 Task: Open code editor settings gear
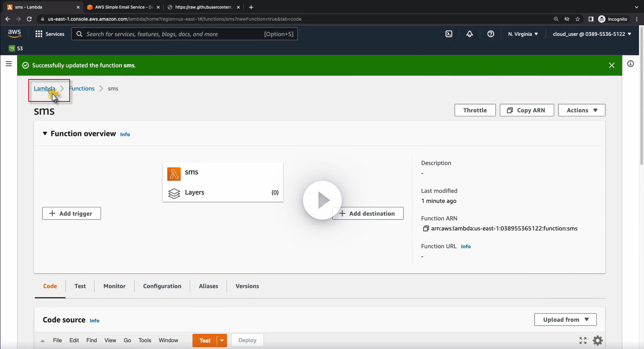598,340
